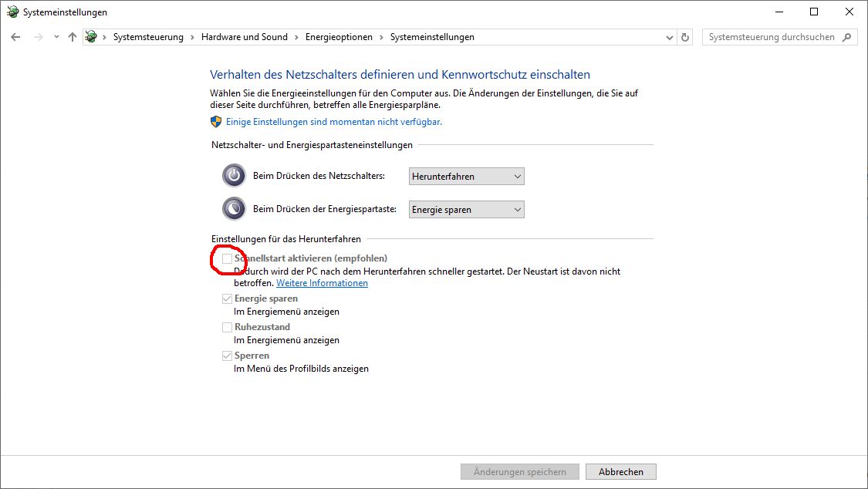Disable the Energie sparen checkbox
The height and width of the screenshot is (489, 868).
click(x=228, y=298)
